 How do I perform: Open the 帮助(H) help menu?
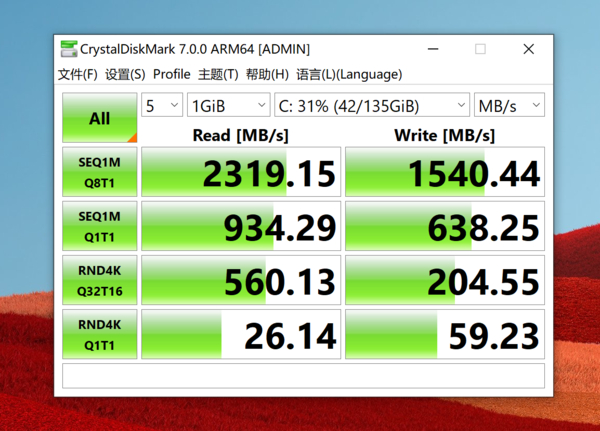pos(267,74)
